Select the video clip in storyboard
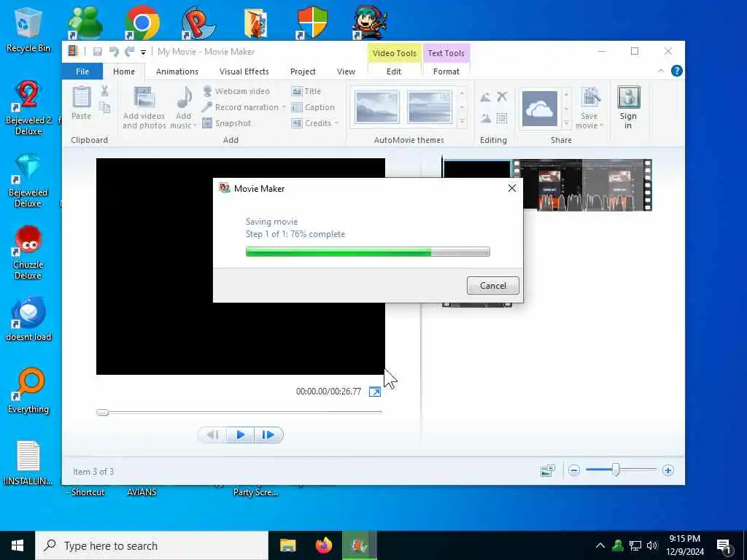 584,184
